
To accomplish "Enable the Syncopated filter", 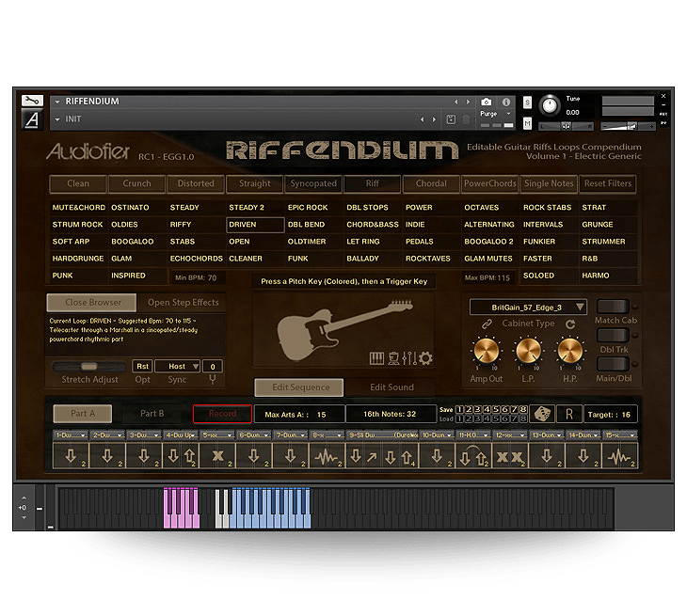I will click(313, 184).
